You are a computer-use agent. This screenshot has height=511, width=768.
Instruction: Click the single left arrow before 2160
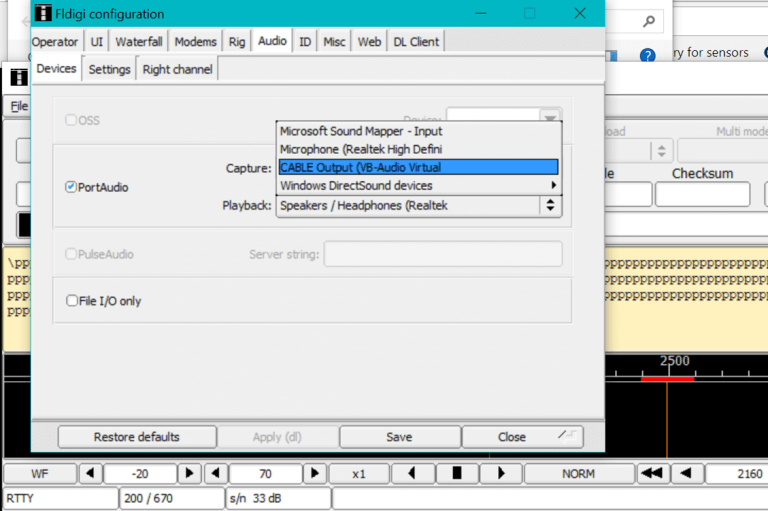(x=686, y=473)
